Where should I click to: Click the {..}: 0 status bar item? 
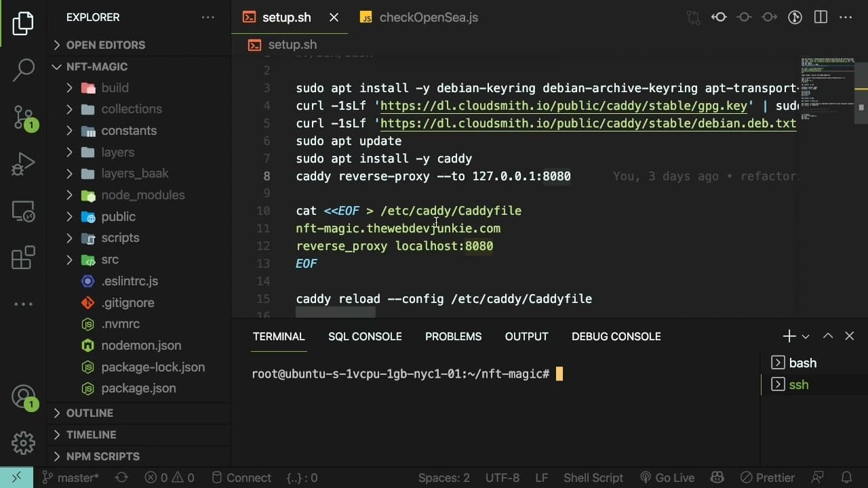(x=302, y=478)
